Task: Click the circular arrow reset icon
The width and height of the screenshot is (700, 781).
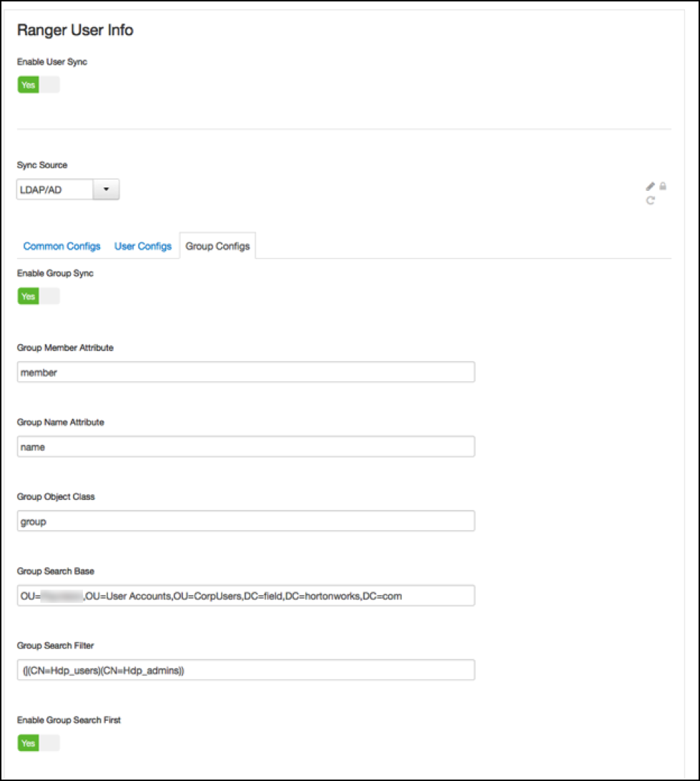Action: point(651,201)
